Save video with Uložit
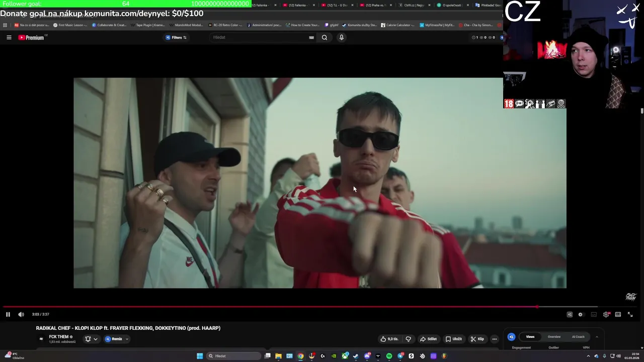The width and height of the screenshot is (644, 362). click(453, 339)
